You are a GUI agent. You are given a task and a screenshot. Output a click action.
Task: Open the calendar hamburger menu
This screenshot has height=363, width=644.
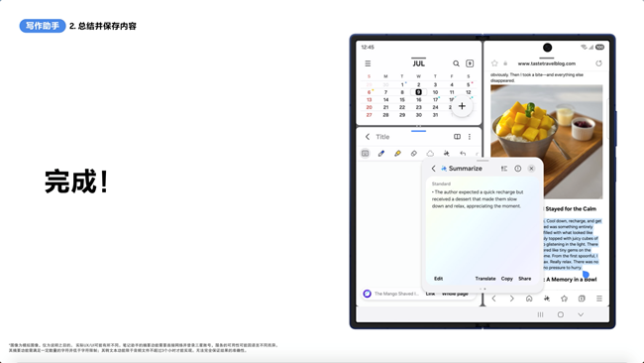pos(368,63)
